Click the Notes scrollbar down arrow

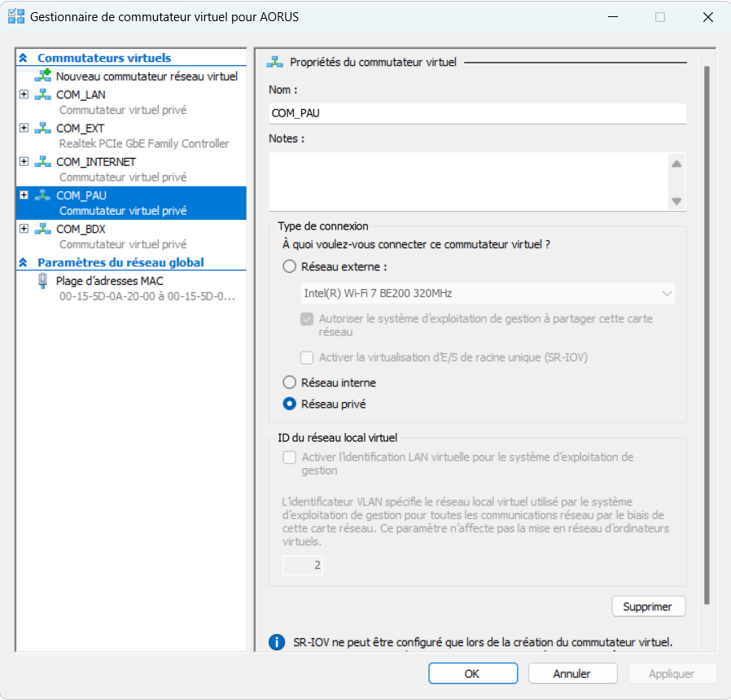coord(676,201)
